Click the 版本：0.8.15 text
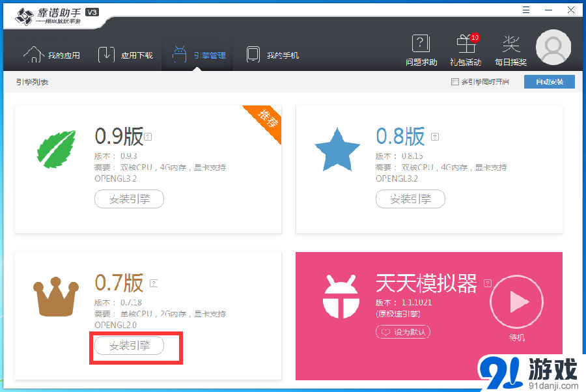Viewport: 586px width, 392px height. (x=399, y=156)
